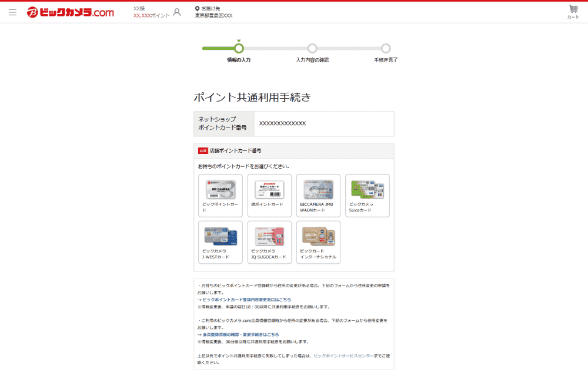The width and height of the screenshot is (588, 376).
Task: Click the ビックカメラ.com logo
Action: 70,11
